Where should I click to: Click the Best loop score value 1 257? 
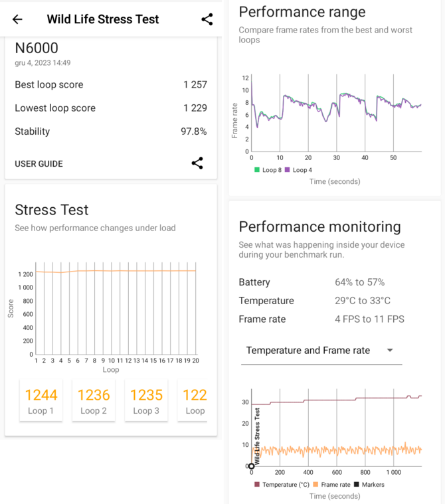click(195, 84)
